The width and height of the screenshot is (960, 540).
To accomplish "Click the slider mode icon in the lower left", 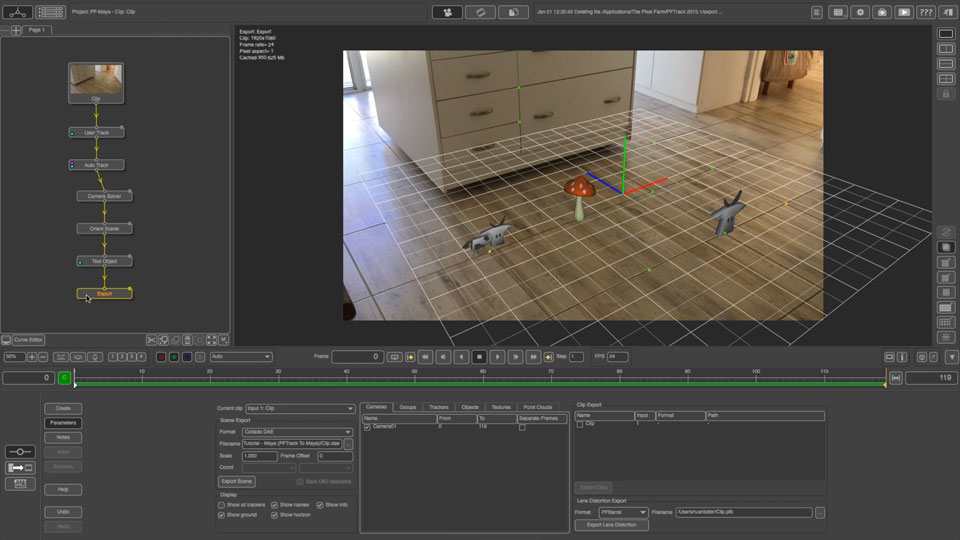I will tap(20, 452).
